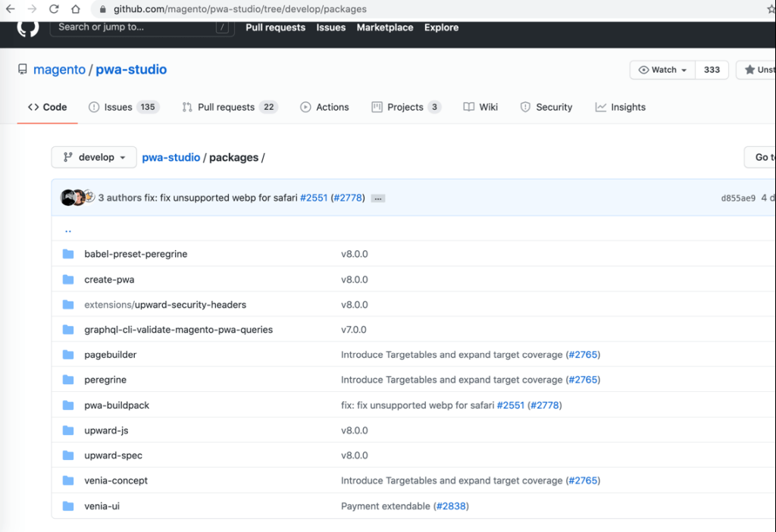Switch to the Pull requests 22 tab
This screenshot has width=776, height=532.
pos(230,107)
